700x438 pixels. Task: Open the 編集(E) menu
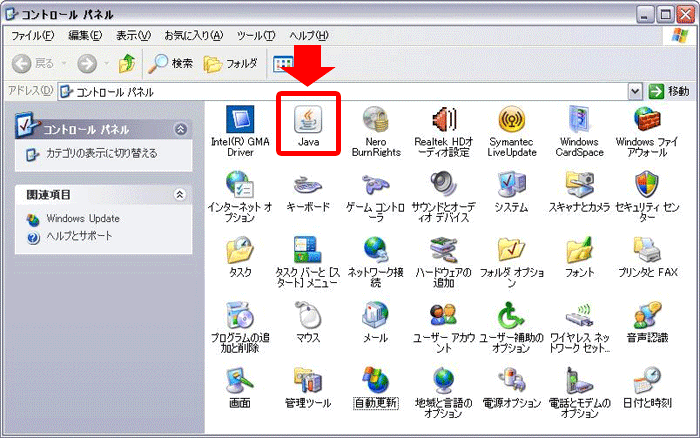(85, 35)
